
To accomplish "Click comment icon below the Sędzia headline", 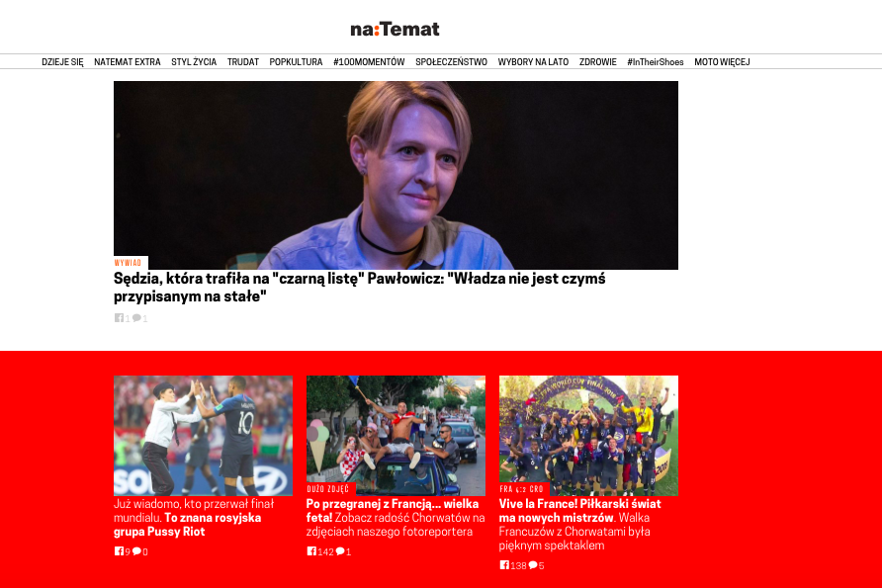I will point(136,317).
